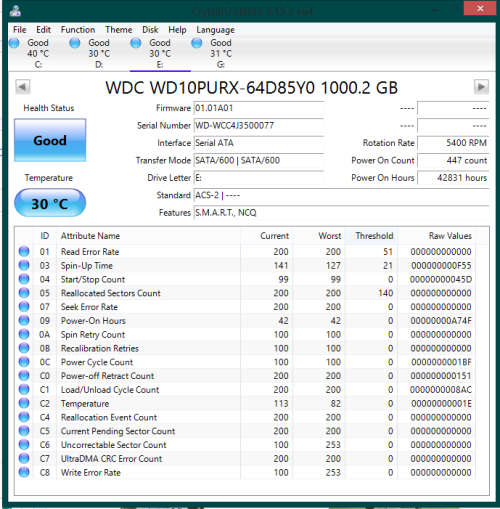Click status icon for UltraDMA CRC Error Count
500x509 pixels.
24,458
